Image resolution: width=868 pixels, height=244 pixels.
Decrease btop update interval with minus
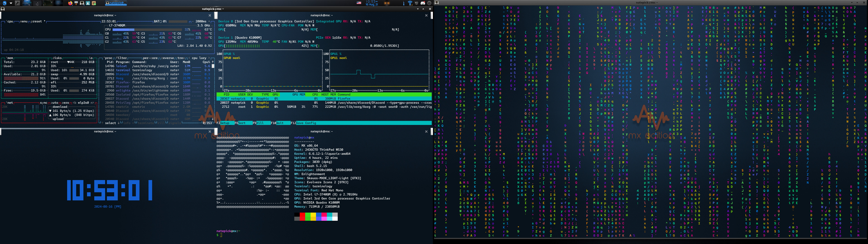pyautogui.click(x=193, y=21)
